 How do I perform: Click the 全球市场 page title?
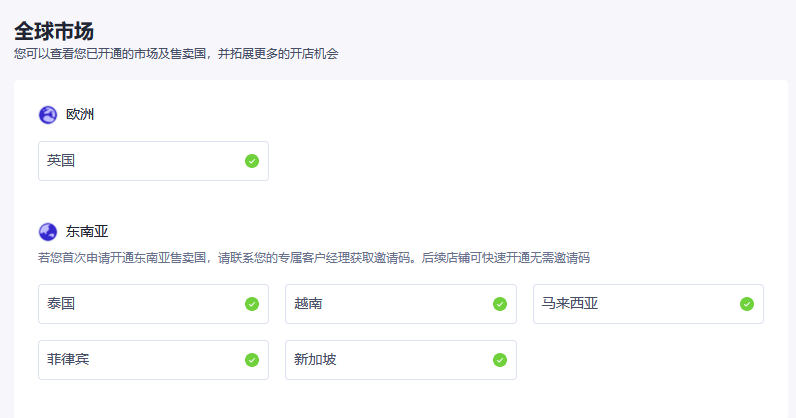tap(54, 31)
